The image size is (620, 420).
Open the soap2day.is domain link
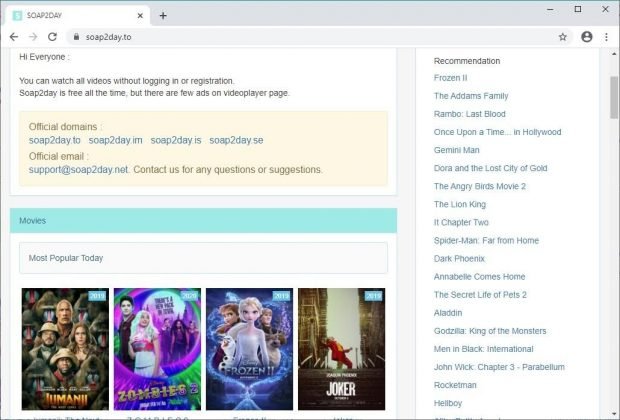pyautogui.click(x=176, y=140)
